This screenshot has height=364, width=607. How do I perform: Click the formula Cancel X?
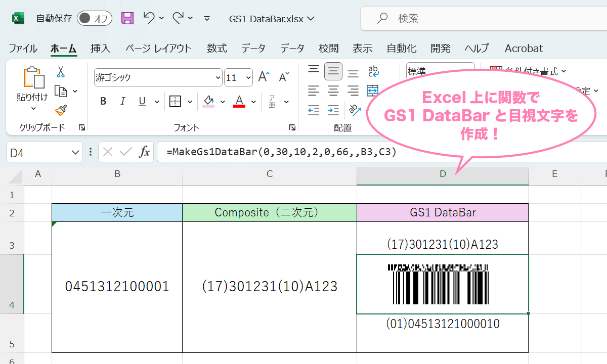107,152
